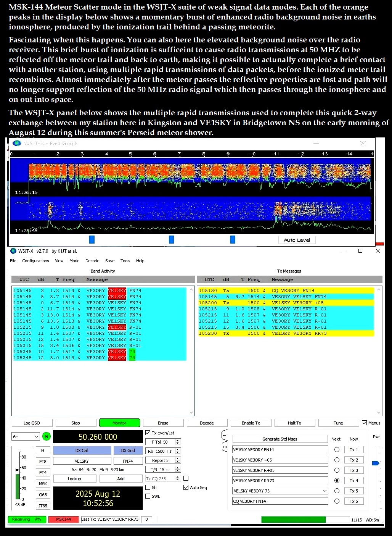Click the WSJT-X Fast Graph window icon
Screen dimensions: 392x536
[17, 143]
